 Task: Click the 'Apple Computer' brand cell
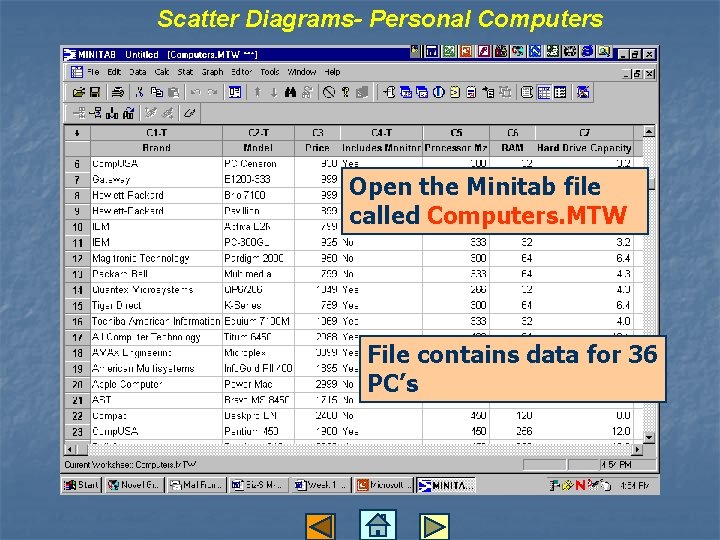(157, 384)
